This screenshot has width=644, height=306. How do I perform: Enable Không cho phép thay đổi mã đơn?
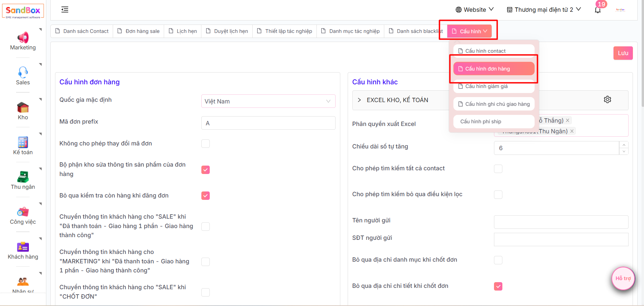click(205, 144)
